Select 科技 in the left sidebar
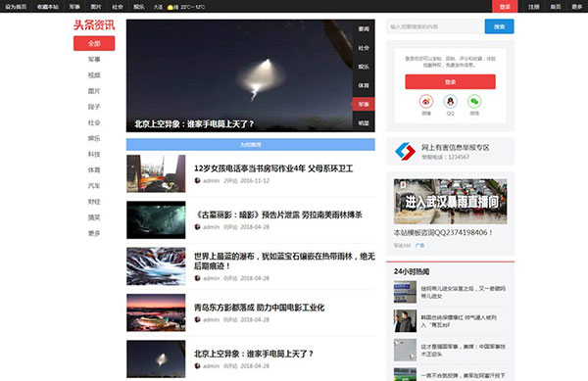 click(x=94, y=154)
